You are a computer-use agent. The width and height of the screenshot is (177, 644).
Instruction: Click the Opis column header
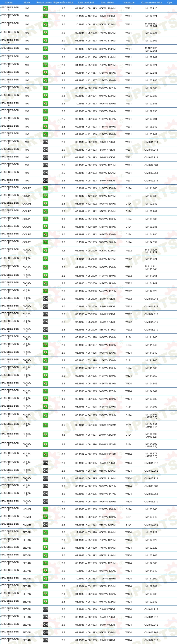pyautogui.click(x=170, y=2)
